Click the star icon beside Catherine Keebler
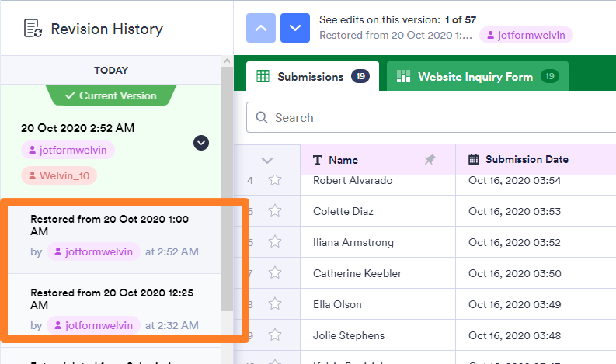This screenshot has width=616, height=364. tap(274, 273)
